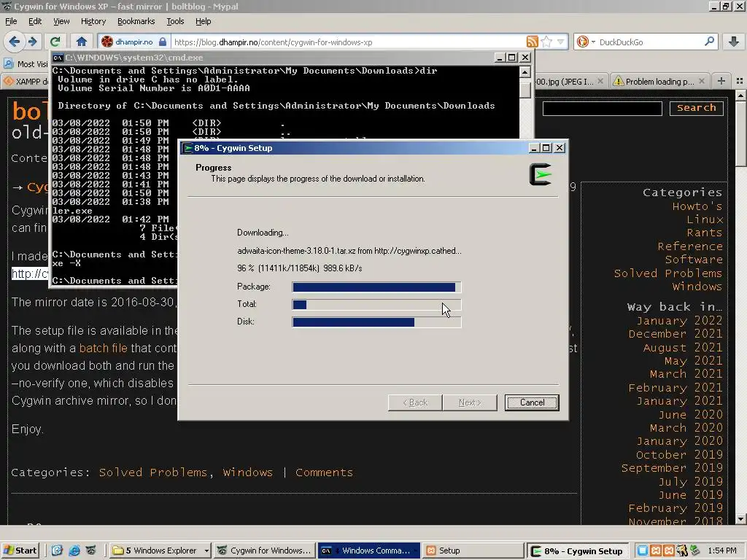Click the cmd.exe title bar icon
The image size is (747, 560).
(x=58, y=58)
